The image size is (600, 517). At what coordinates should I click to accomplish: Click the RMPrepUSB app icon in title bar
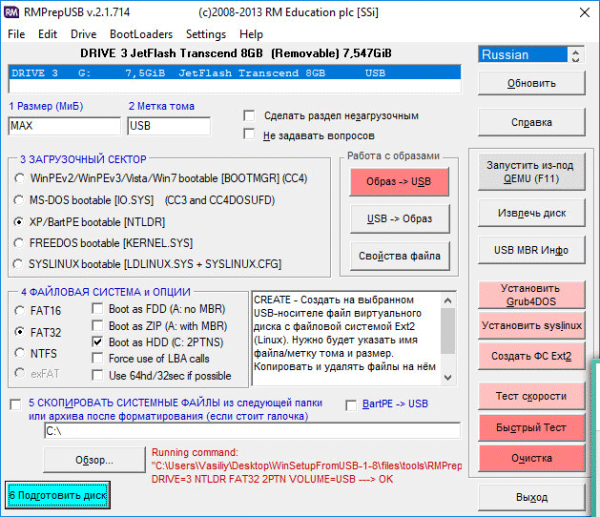11,12
